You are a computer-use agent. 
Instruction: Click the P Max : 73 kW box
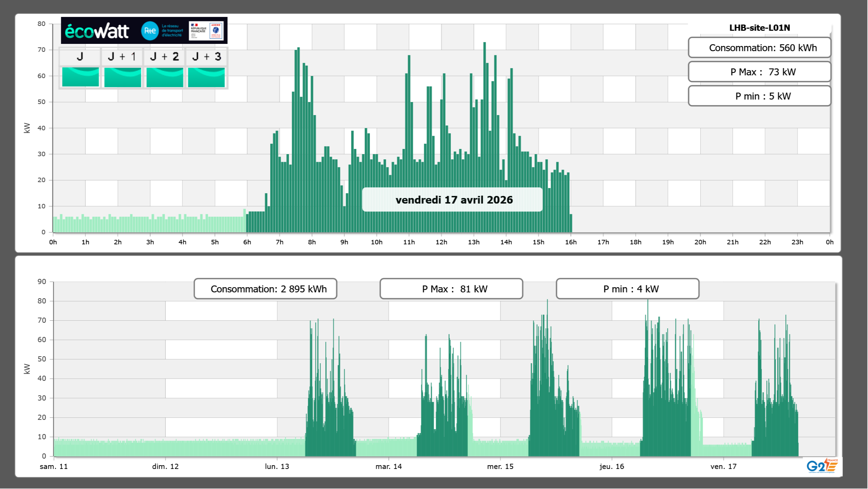759,72
